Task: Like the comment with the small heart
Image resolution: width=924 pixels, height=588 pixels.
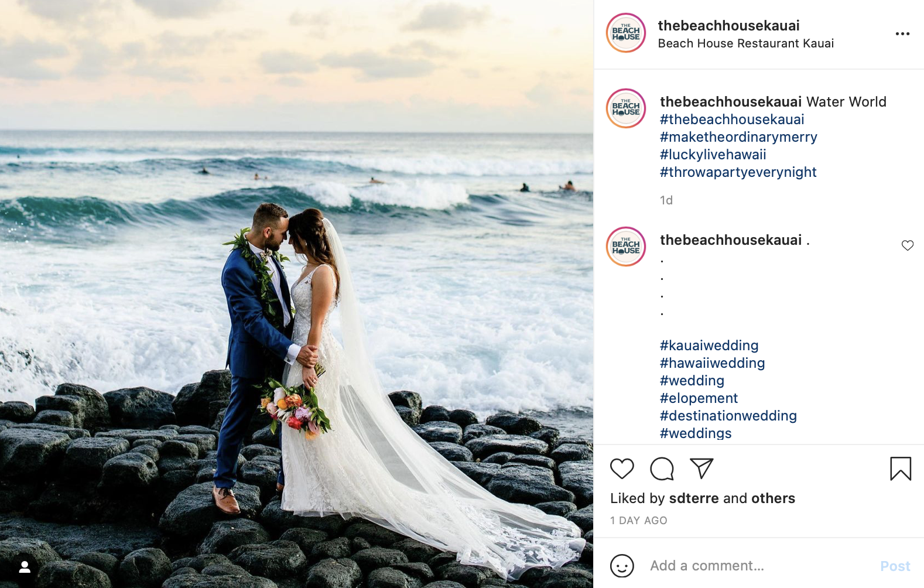Action: pyautogui.click(x=908, y=245)
